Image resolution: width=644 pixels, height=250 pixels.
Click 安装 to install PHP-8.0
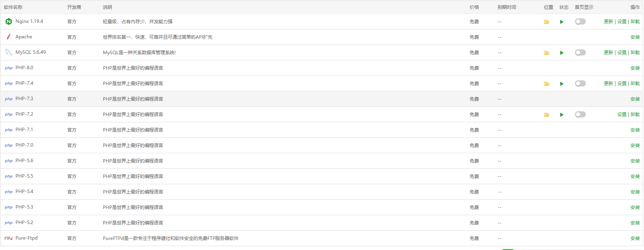point(635,68)
